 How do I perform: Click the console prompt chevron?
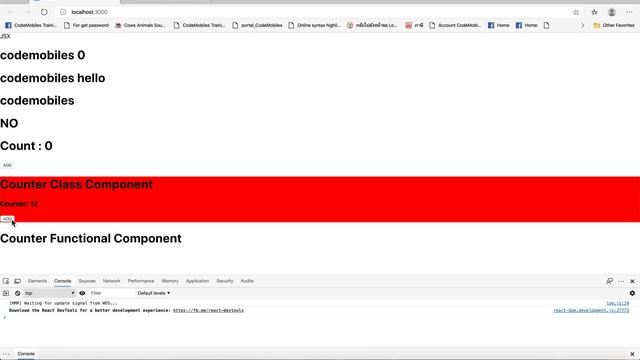pyautogui.click(x=4, y=318)
